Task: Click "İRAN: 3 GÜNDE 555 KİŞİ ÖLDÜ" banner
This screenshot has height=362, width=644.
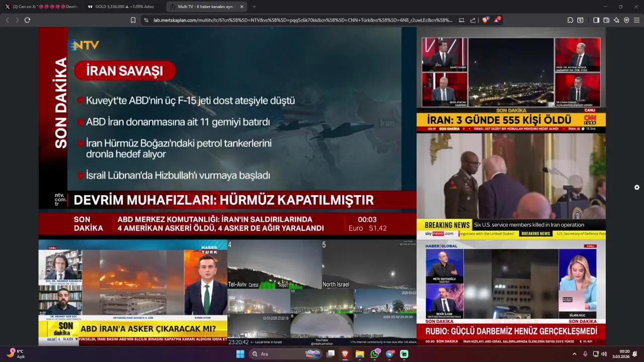Action: (x=499, y=120)
